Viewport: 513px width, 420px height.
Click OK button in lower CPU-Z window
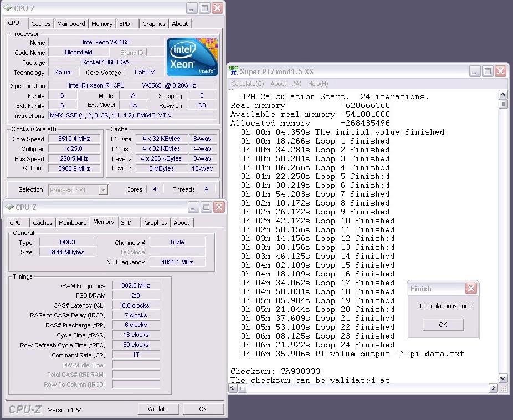203,409
